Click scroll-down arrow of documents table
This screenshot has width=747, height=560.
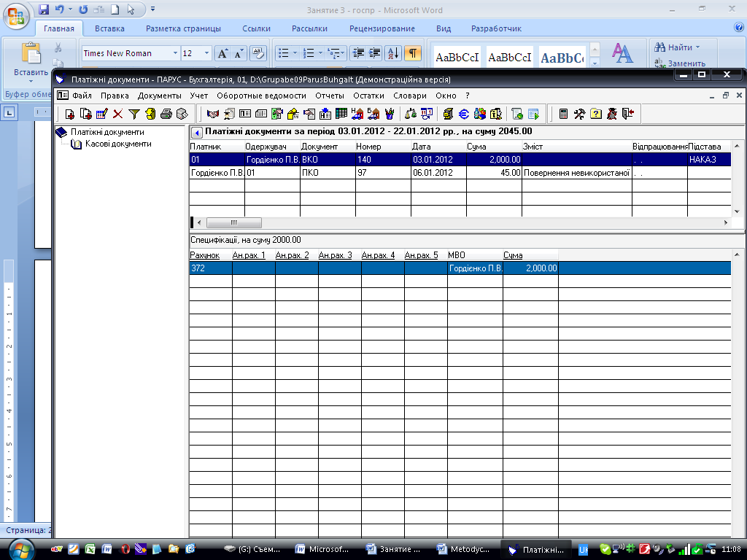(737, 211)
